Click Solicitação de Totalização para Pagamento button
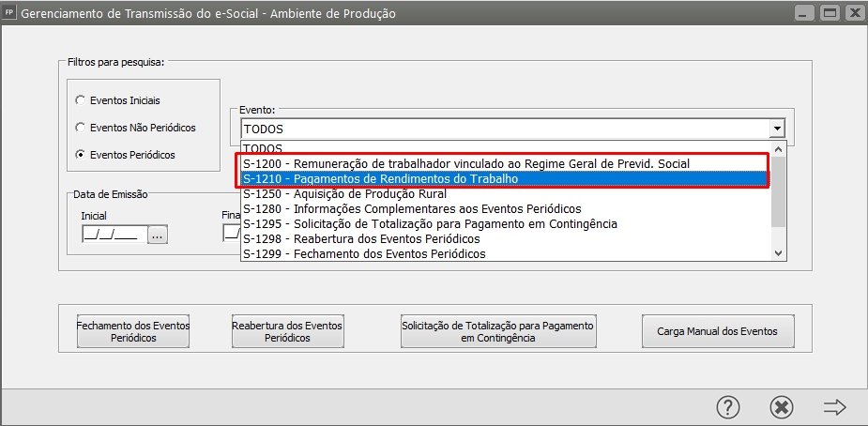This screenshot has height=426, width=868. coord(497,331)
